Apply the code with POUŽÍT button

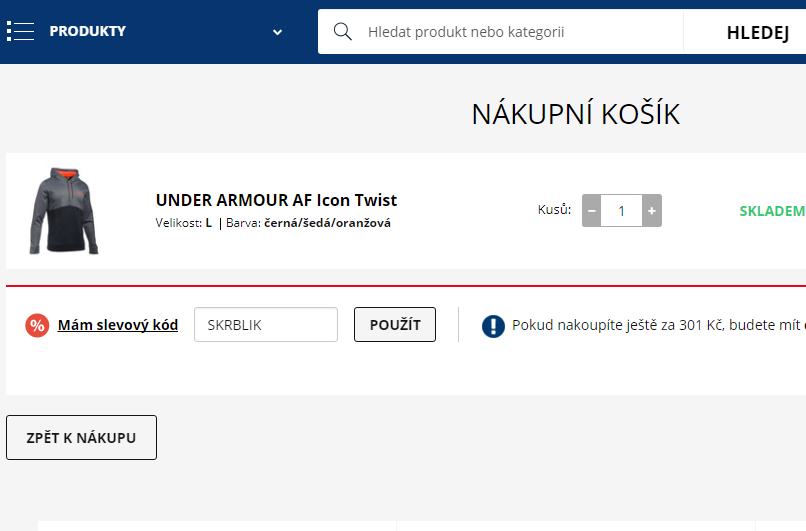pos(395,325)
